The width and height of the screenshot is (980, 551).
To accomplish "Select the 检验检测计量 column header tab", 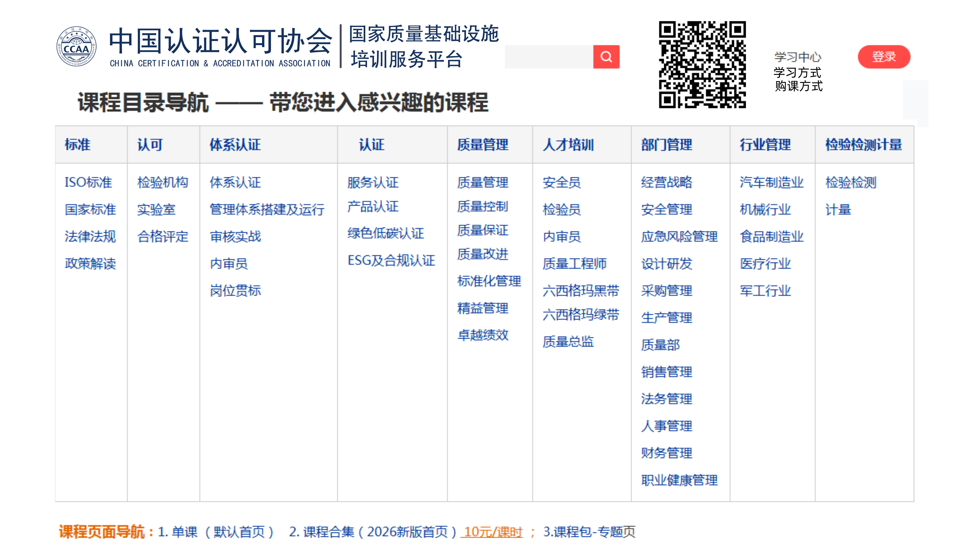I will [x=864, y=145].
